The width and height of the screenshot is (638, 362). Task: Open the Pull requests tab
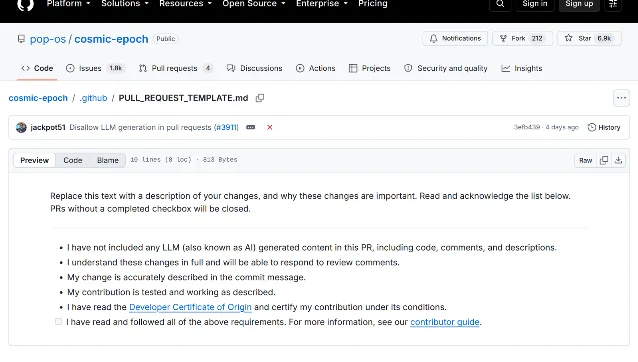176,68
